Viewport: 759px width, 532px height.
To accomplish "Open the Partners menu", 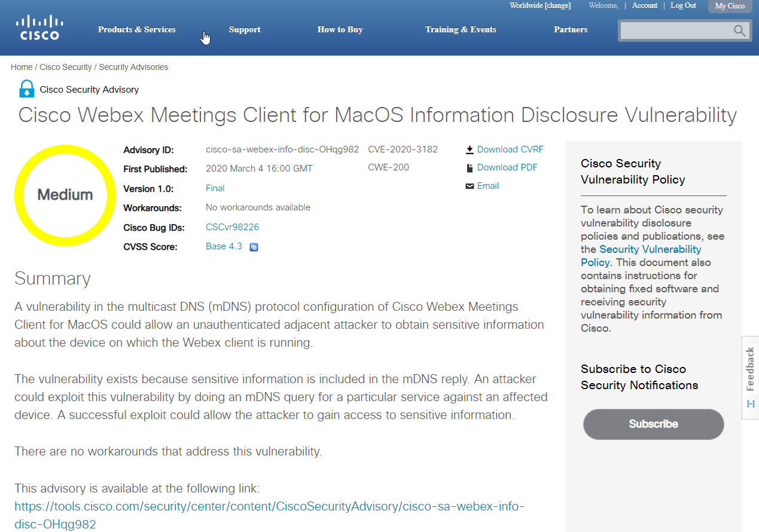I will [x=571, y=29].
